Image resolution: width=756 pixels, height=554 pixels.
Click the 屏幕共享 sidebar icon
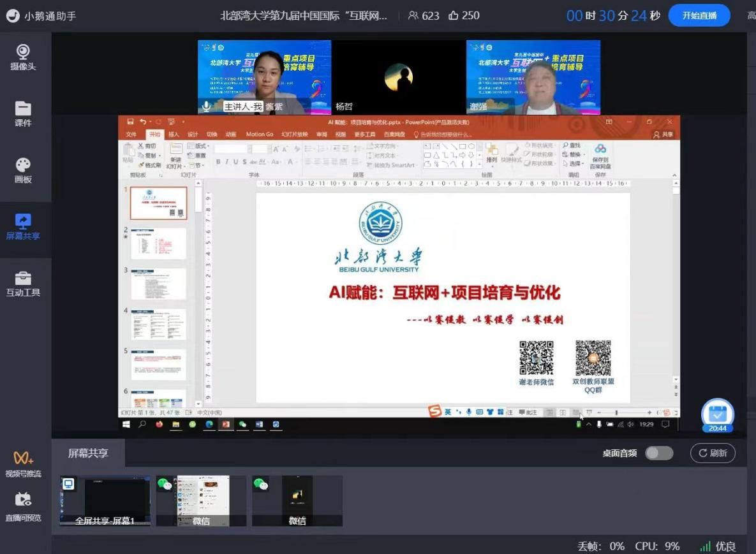tap(23, 227)
